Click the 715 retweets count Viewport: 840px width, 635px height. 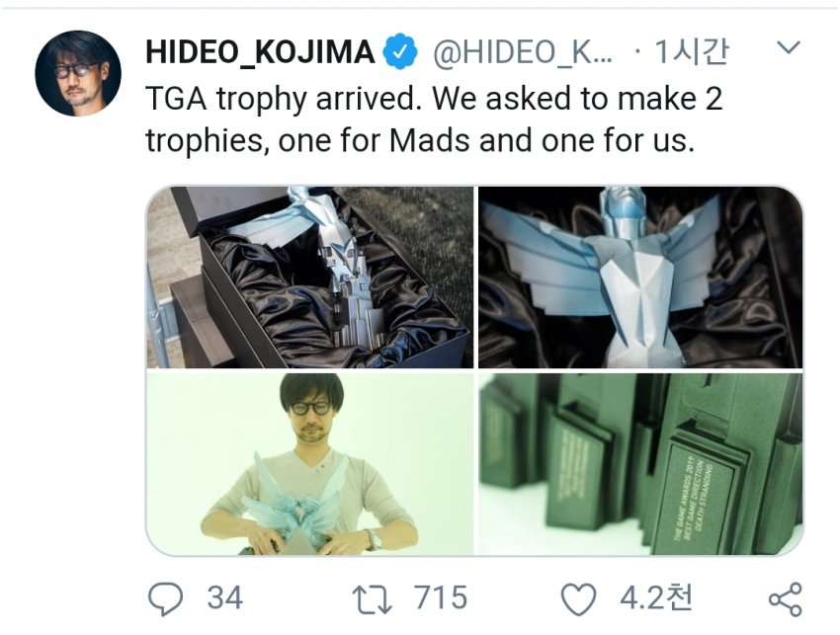(441, 598)
